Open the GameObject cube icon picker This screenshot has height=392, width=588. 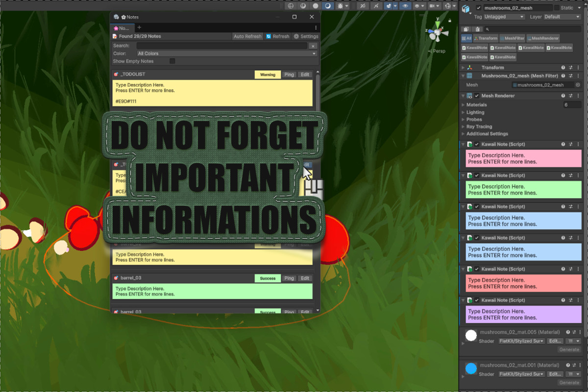click(x=466, y=9)
